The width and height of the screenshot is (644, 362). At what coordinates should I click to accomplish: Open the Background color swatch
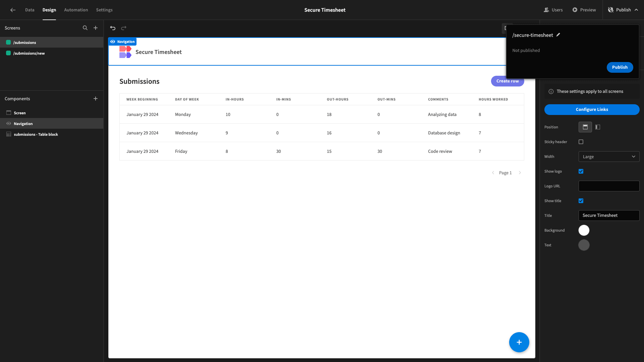(584, 230)
